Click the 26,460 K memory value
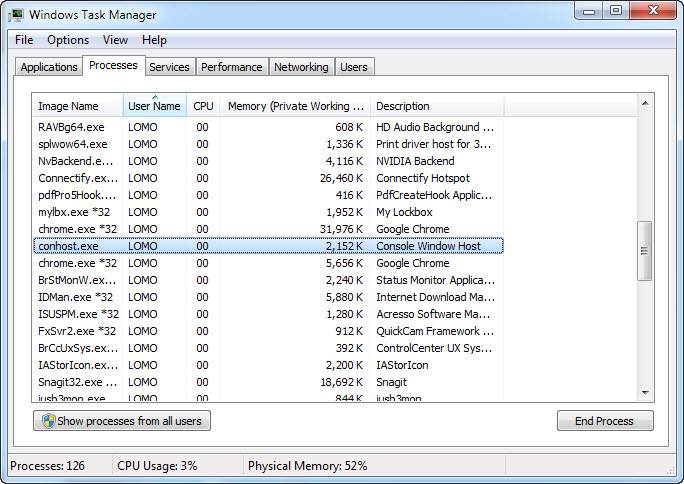The height and width of the screenshot is (484, 684). pyautogui.click(x=342, y=178)
